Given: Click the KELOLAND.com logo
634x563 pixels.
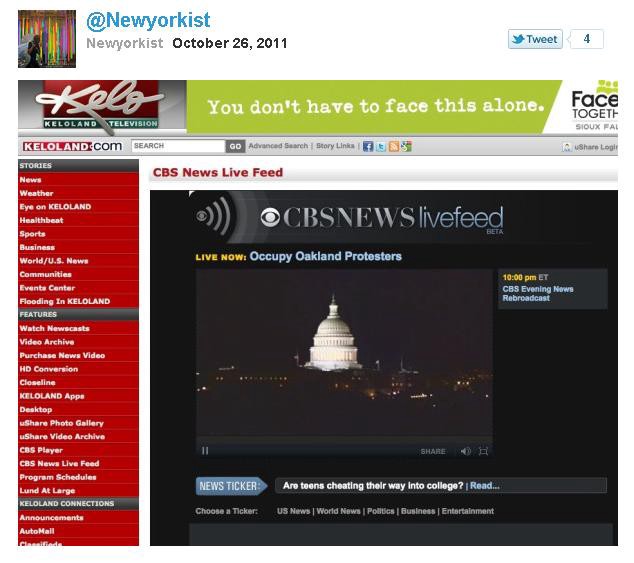Looking at the screenshot, I should [73, 146].
